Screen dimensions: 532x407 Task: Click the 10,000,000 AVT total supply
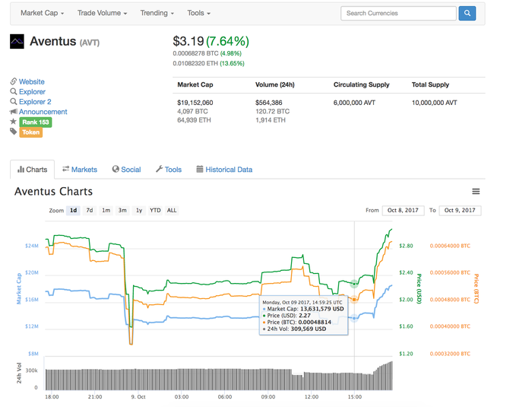(x=434, y=103)
